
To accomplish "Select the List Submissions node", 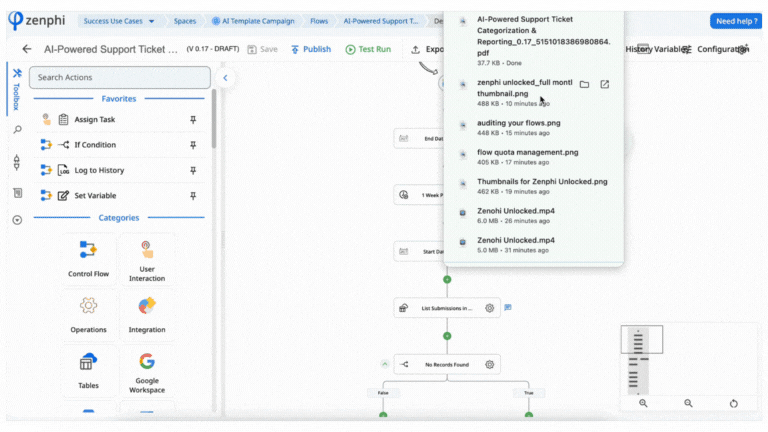I will (447, 308).
